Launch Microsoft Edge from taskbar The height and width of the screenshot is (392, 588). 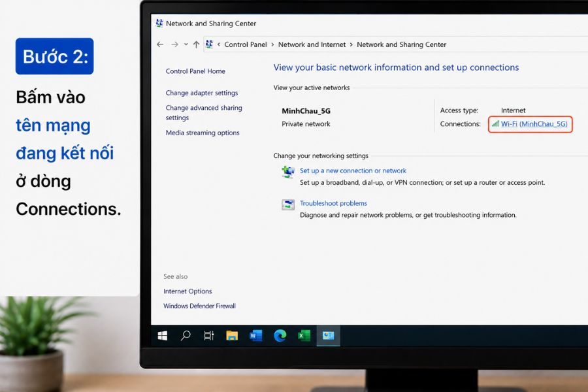click(x=280, y=336)
